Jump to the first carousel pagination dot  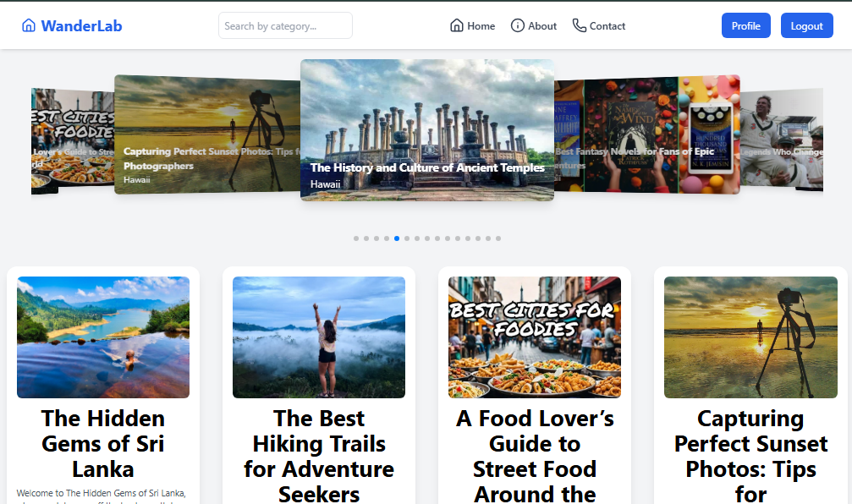pyautogui.click(x=356, y=238)
